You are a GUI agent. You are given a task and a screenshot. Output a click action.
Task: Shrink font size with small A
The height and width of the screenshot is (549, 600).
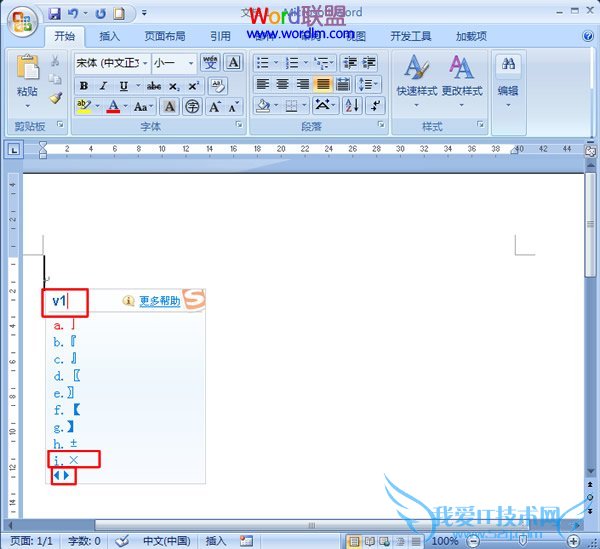tap(233, 107)
